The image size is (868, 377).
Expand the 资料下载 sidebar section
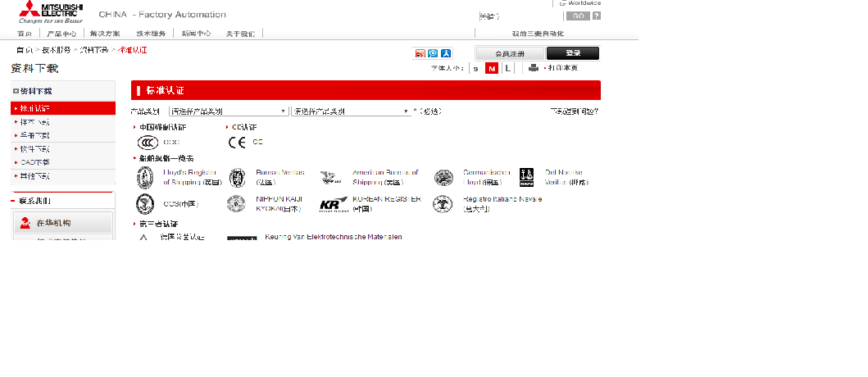point(16,91)
